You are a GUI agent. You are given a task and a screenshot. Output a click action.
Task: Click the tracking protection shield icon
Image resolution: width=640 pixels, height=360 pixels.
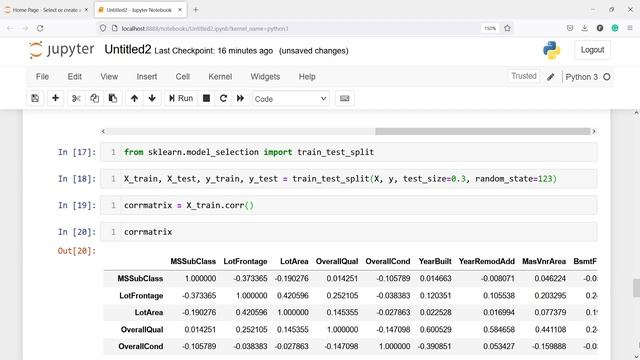[103, 28]
